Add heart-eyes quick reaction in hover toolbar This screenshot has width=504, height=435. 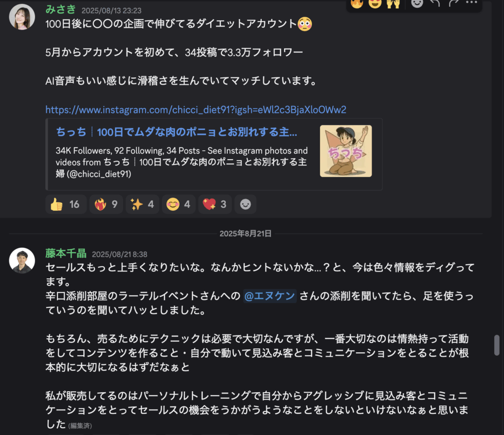coord(375,3)
